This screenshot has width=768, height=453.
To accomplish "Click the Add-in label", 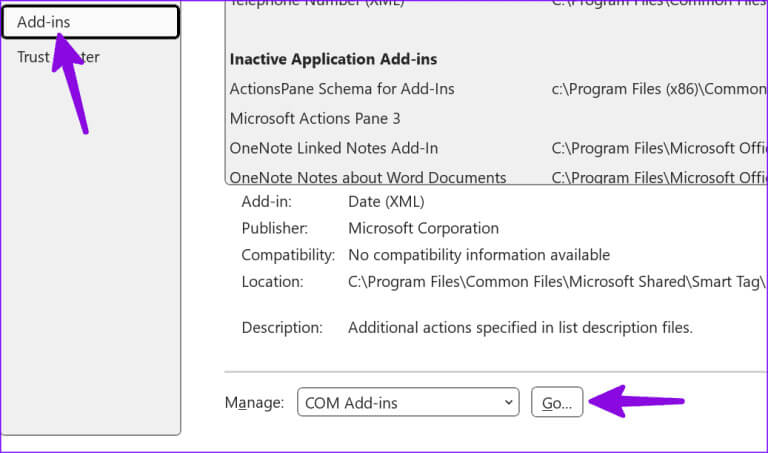I will [266, 202].
